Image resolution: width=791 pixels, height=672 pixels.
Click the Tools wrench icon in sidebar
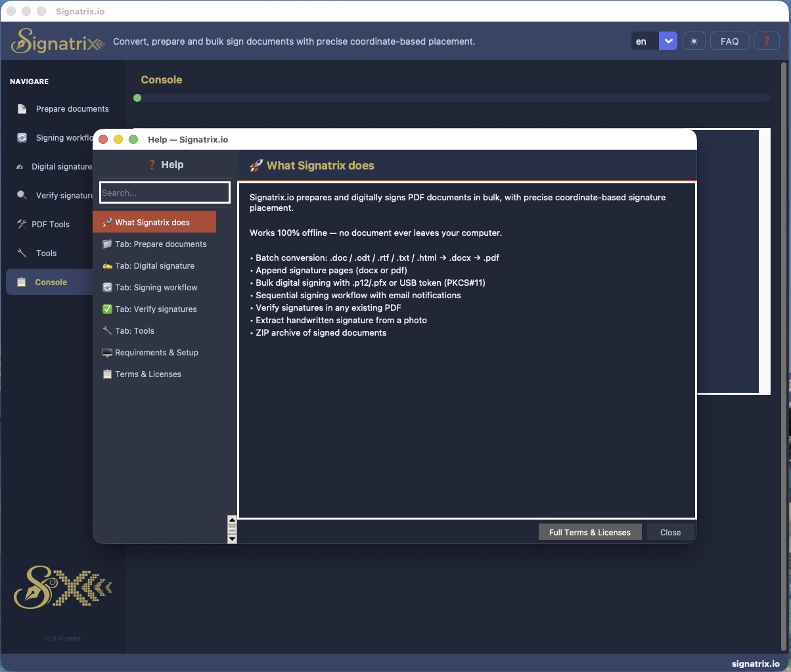point(22,254)
